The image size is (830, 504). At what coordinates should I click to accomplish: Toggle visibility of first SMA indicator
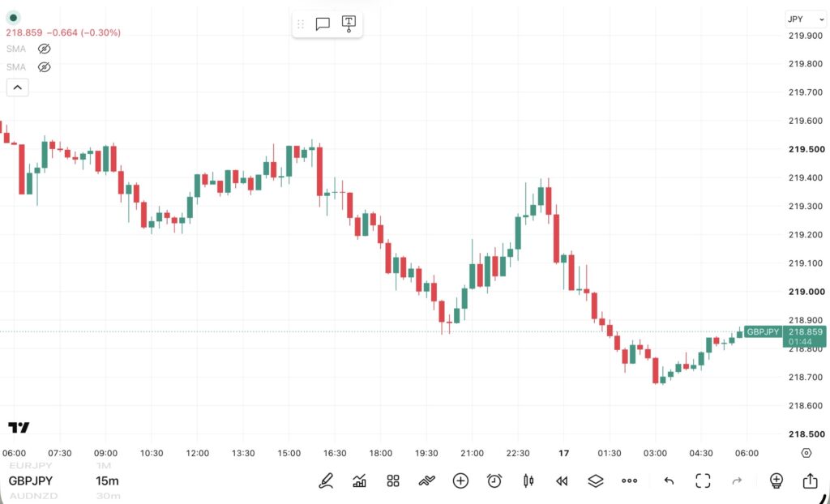45,49
